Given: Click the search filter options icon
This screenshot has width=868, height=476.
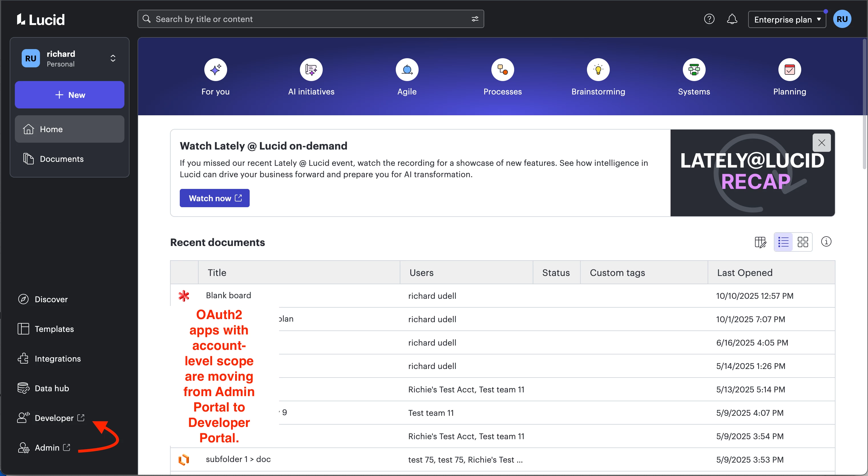Looking at the screenshot, I should pos(475,19).
